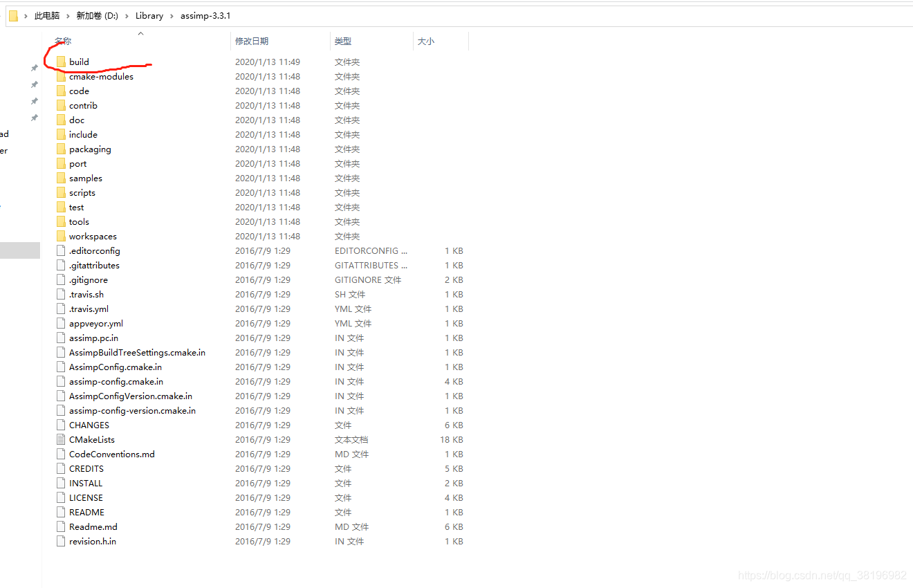Open the code folder

coord(80,91)
